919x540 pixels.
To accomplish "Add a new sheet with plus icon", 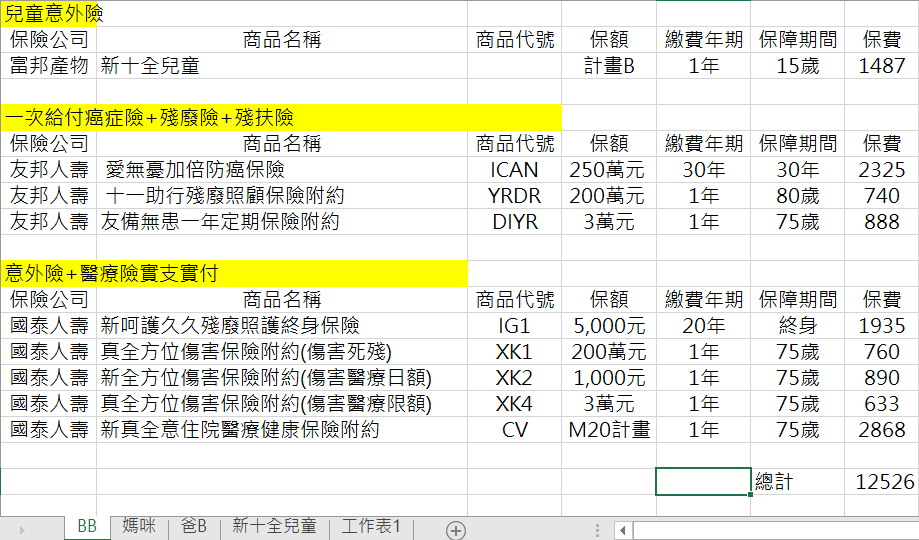I will point(456,530).
